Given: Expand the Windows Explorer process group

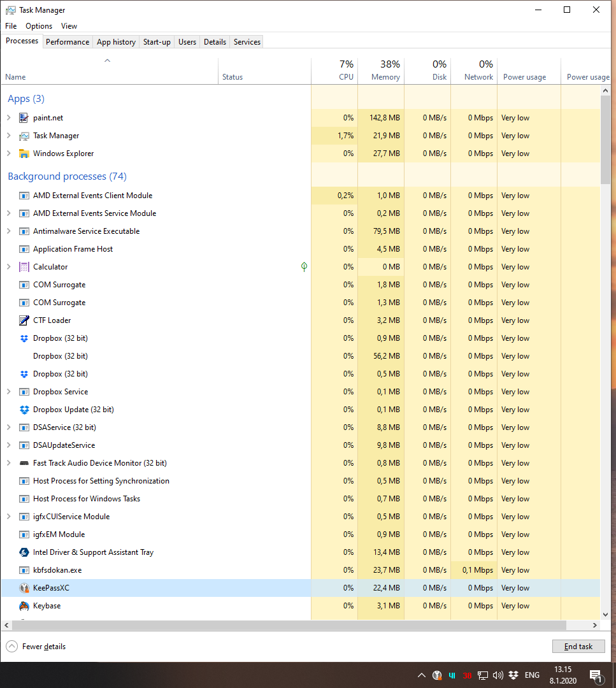Looking at the screenshot, I should (8, 154).
